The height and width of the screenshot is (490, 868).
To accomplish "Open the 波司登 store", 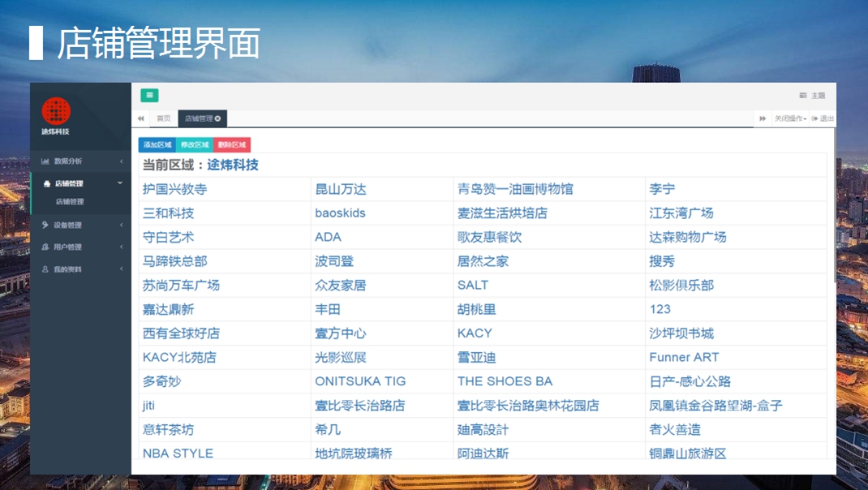I will tap(334, 261).
